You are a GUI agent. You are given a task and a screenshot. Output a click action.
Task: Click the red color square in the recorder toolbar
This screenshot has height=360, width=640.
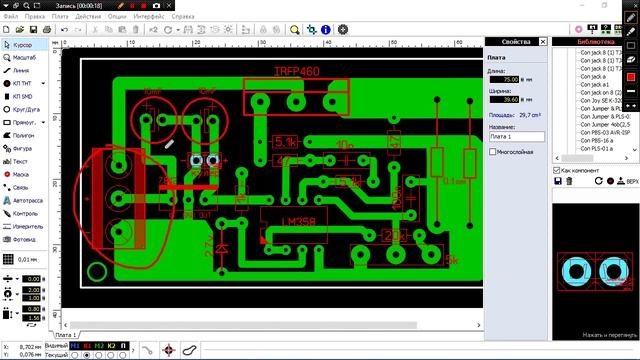(x=631, y=77)
